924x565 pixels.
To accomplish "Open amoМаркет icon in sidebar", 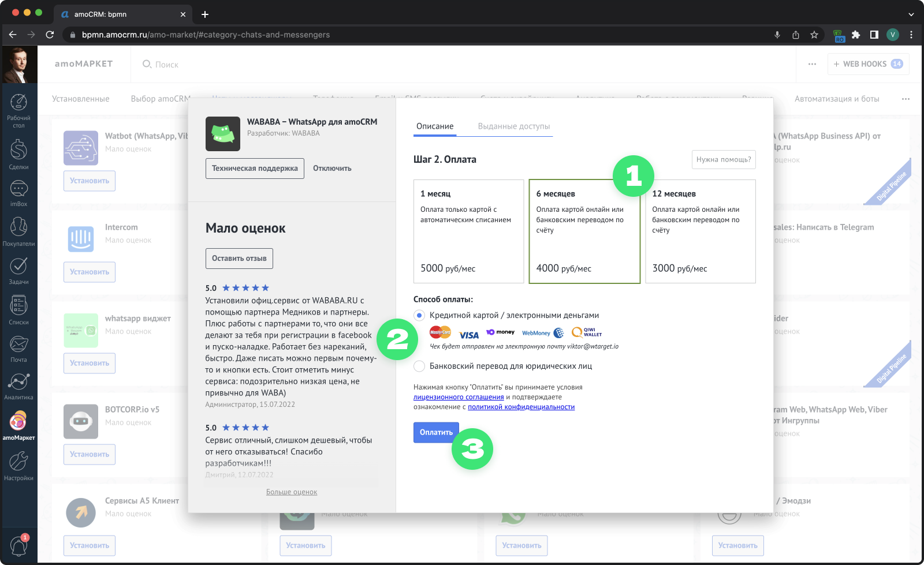I will click(18, 426).
